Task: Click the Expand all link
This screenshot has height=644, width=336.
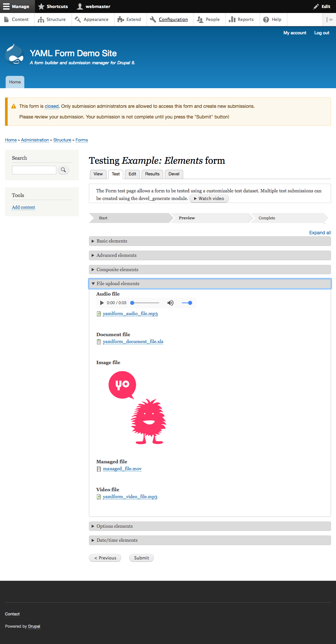Action: [320, 233]
